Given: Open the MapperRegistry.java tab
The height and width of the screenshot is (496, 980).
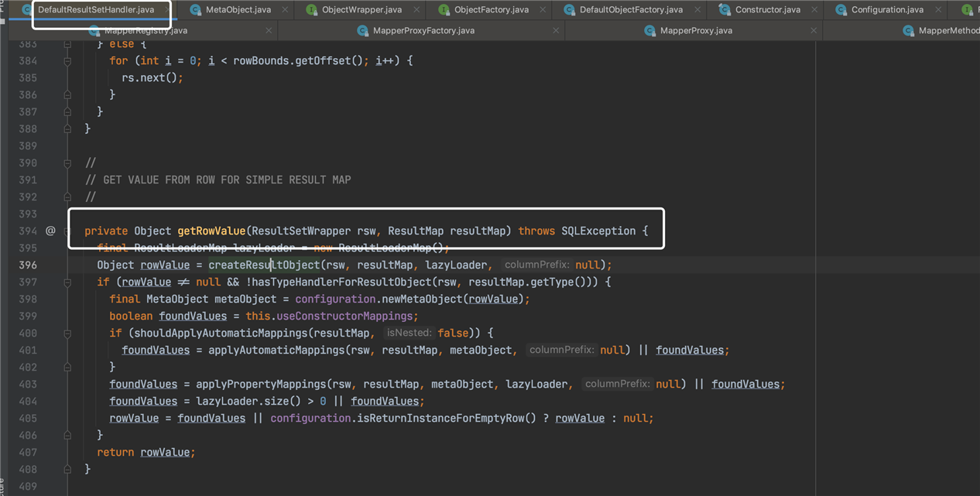Looking at the screenshot, I should (146, 30).
